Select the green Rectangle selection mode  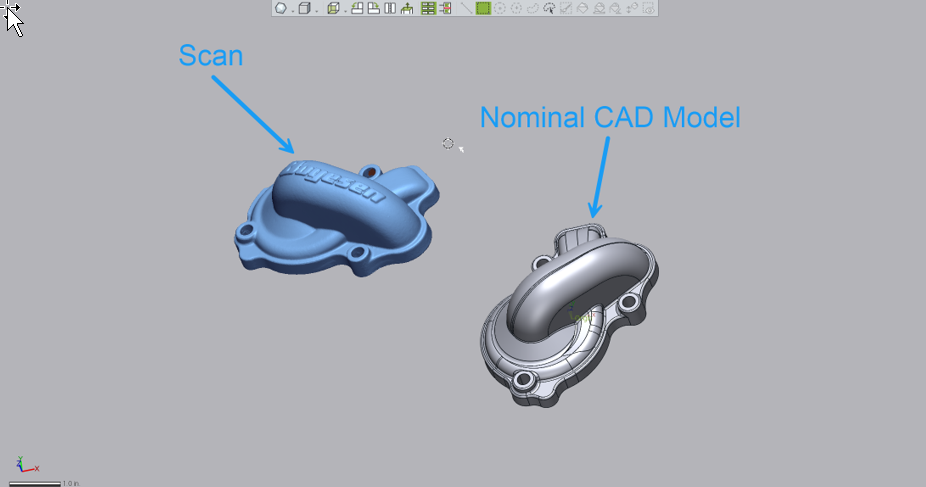(x=483, y=8)
